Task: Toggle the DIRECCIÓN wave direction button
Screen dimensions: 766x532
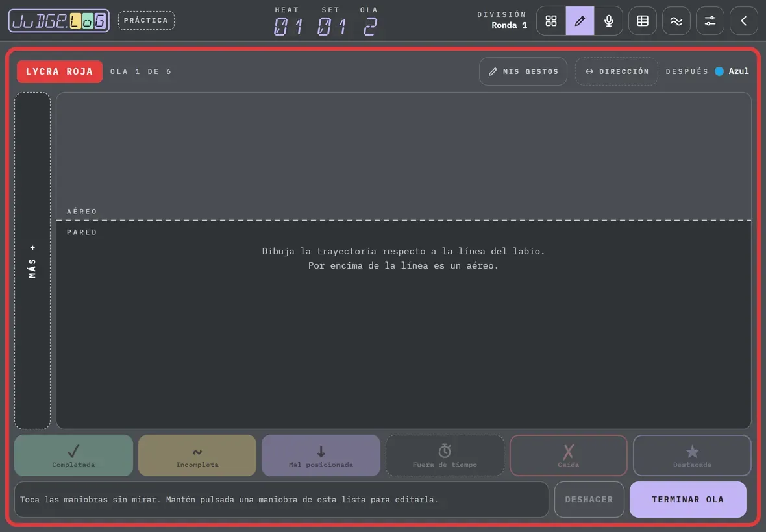Action: click(x=617, y=71)
